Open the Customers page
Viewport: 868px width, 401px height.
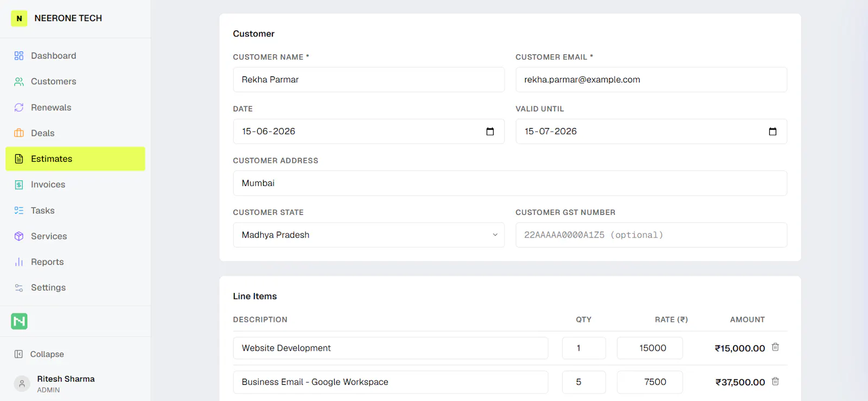pyautogui.click(x=75, y=81)
